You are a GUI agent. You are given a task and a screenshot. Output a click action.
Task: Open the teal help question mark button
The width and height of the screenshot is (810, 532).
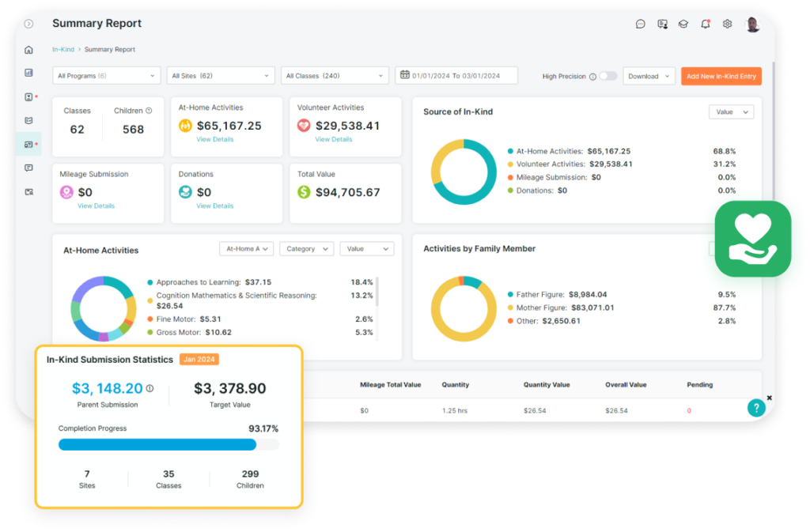pos(756,408)
